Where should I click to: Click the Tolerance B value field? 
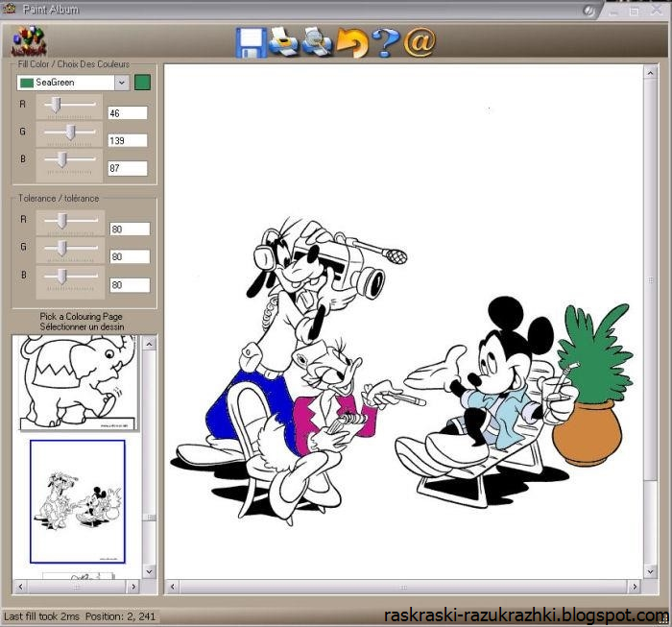130,284
